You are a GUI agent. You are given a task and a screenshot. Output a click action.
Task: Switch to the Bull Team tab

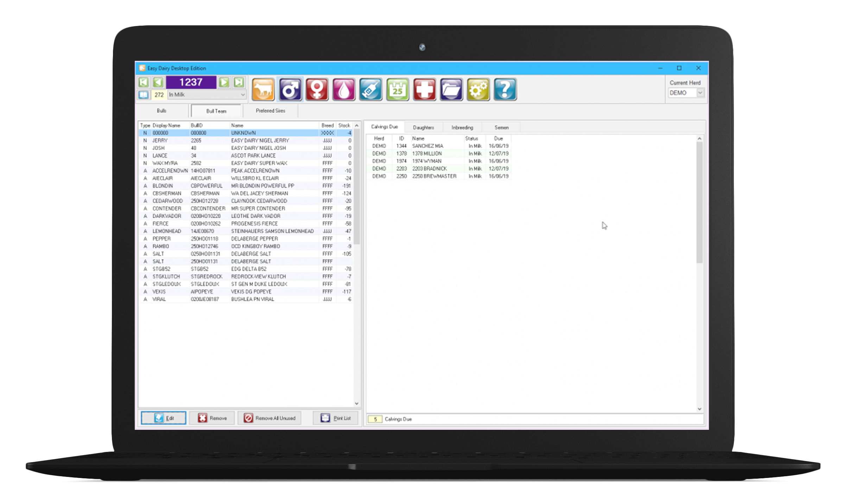[x=216, y=111]
